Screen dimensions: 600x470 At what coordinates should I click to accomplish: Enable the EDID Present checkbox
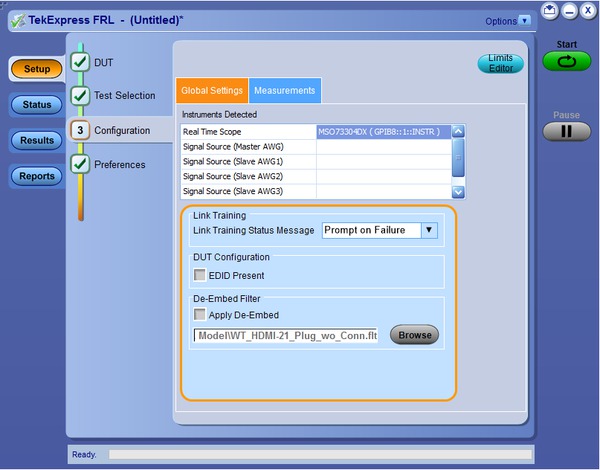click(x=201, y=275)
